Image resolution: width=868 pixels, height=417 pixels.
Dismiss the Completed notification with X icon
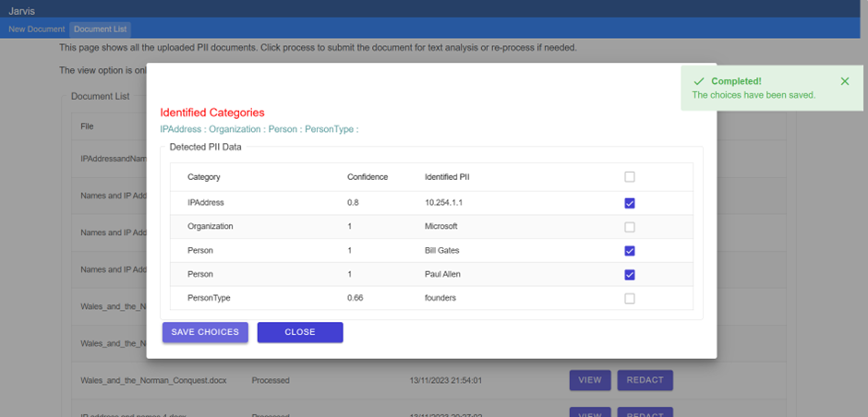click(845, 81)
